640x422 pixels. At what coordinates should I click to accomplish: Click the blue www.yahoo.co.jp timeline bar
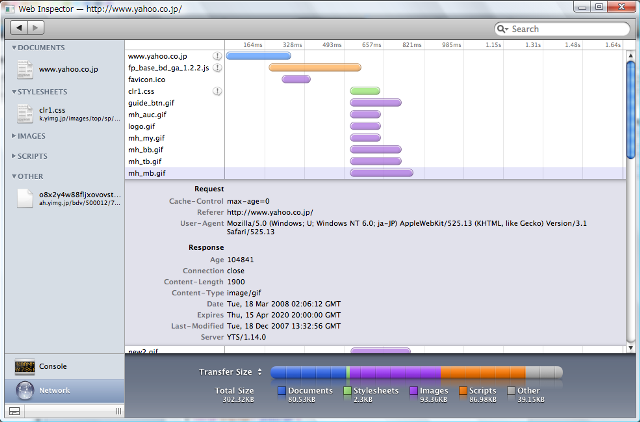(x=258, y=56)
